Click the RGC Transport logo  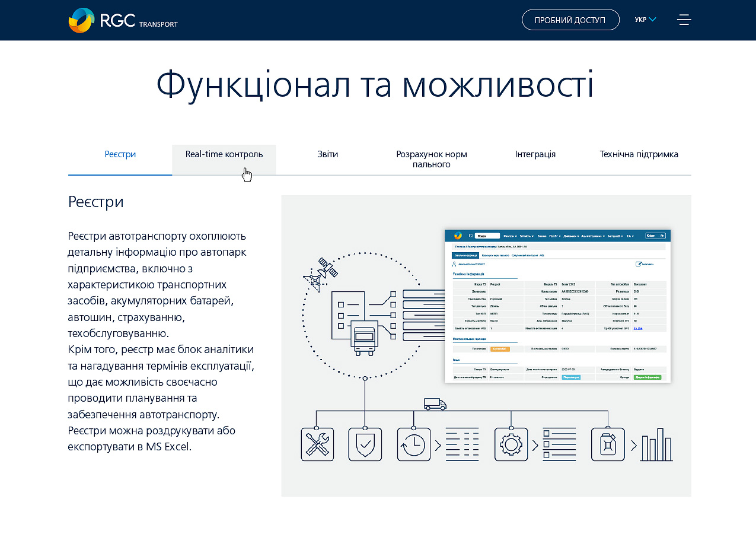[123, 21]
